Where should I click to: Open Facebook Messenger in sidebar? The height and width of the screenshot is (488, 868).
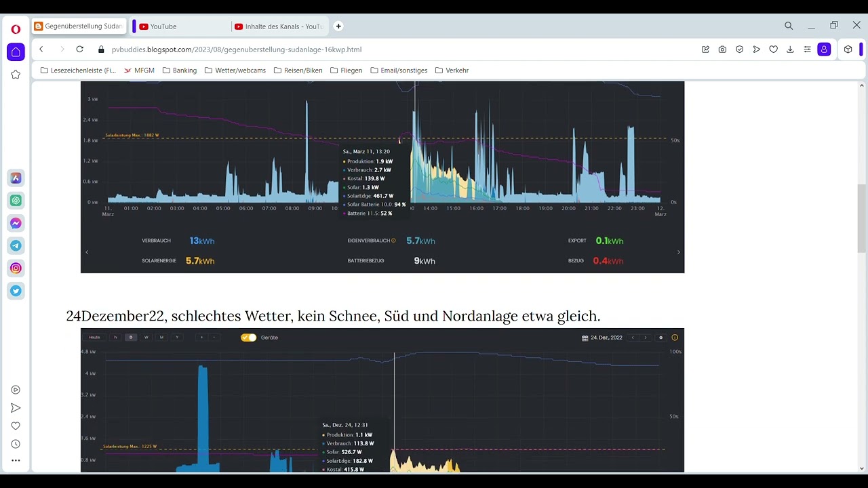point(16,223)
